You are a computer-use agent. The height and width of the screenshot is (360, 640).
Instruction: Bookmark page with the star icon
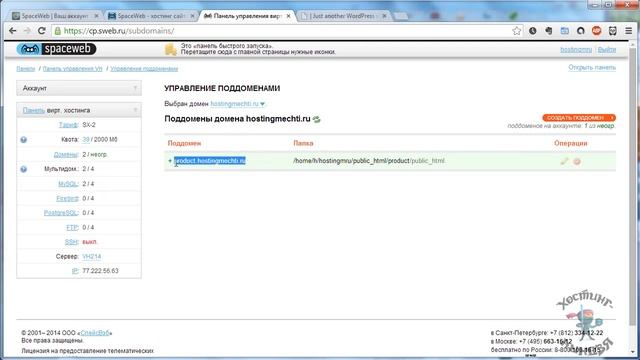[x=516, y=31]
